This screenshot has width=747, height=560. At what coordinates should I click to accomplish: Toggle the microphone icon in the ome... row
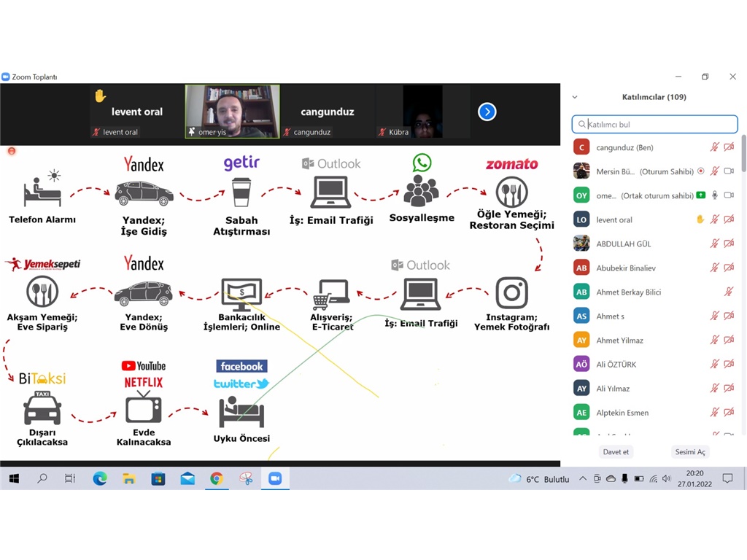tap(715, 195)
